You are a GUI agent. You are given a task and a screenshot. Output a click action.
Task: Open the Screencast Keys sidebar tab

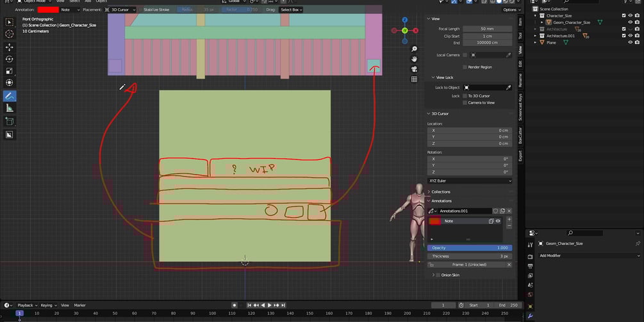[x=520, y=108]
